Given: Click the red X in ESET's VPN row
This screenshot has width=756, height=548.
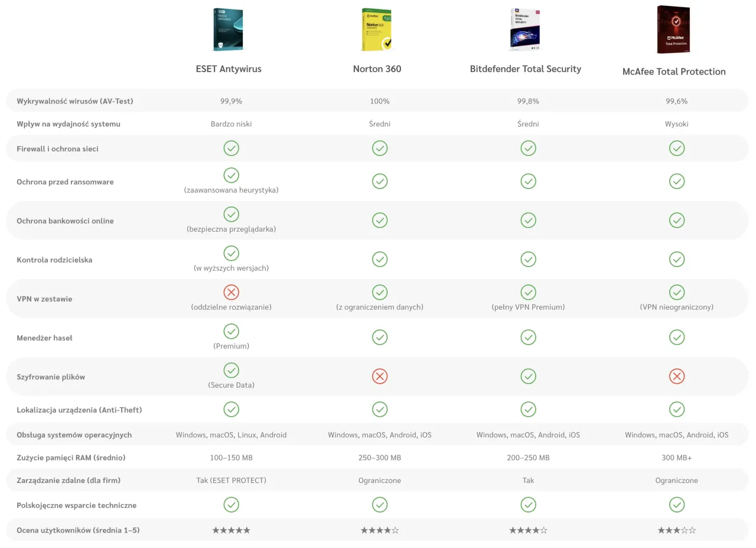Looking at the screenshot, I should (x=231, y=292).
